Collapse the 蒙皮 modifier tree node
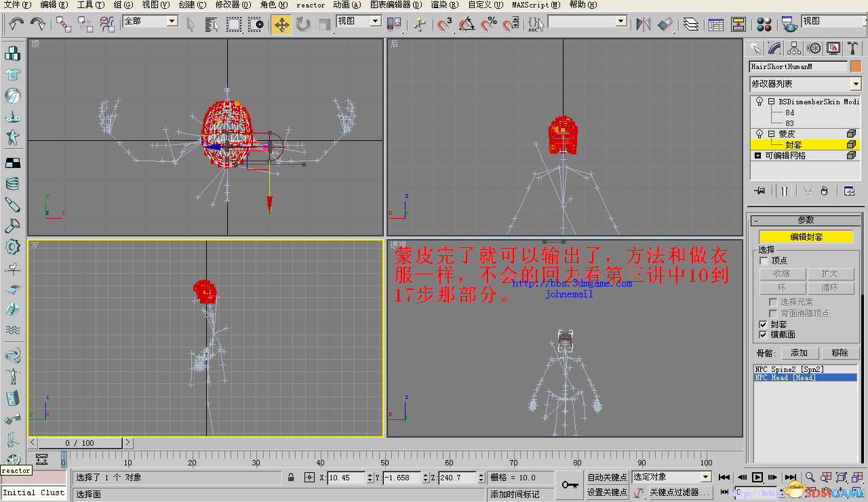The height and width of the screenshot is (502, 868). point(772,134)
